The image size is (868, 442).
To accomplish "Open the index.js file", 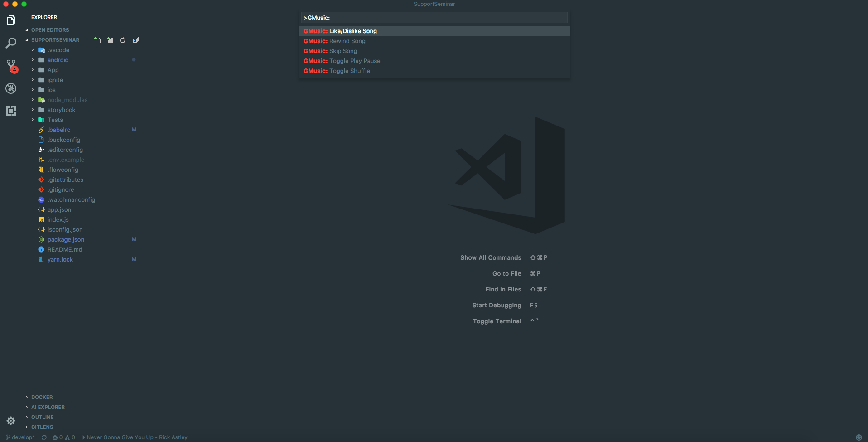I will point(58,219).
